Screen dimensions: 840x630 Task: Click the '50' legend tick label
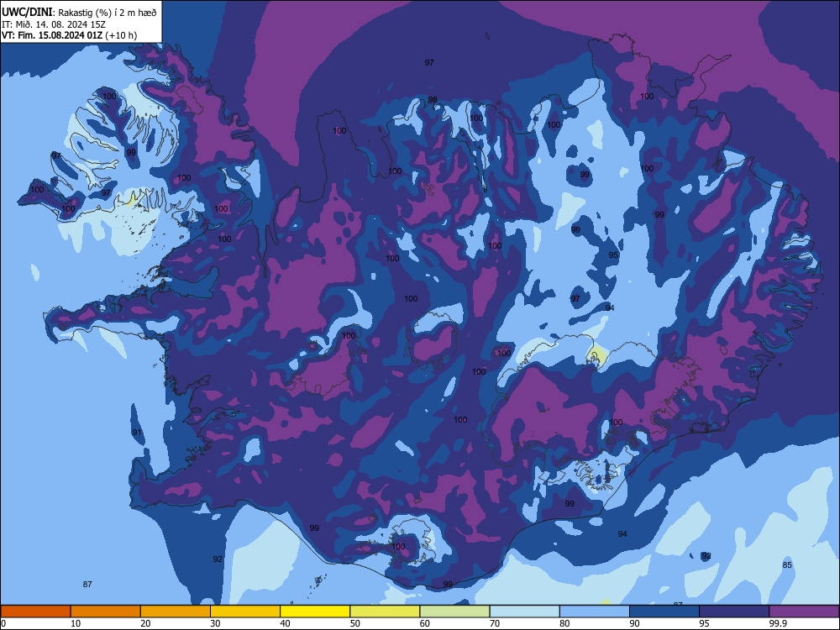(355, 623)
